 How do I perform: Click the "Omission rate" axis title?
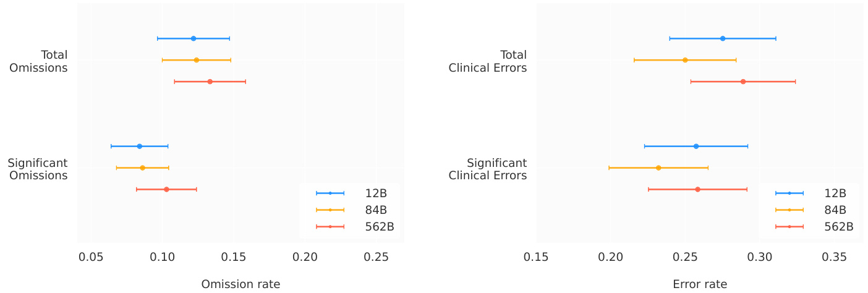[240, 284]
